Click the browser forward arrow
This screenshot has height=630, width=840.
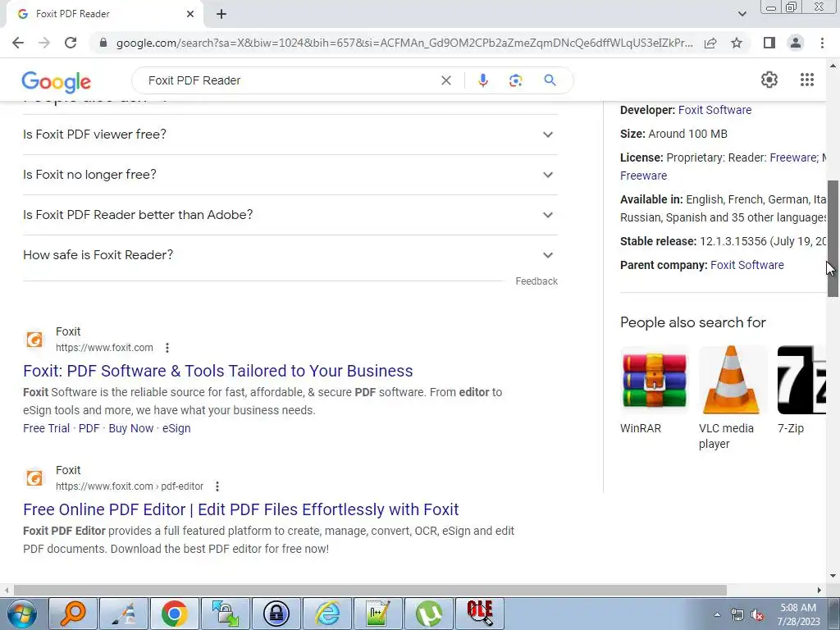[44, 43]
